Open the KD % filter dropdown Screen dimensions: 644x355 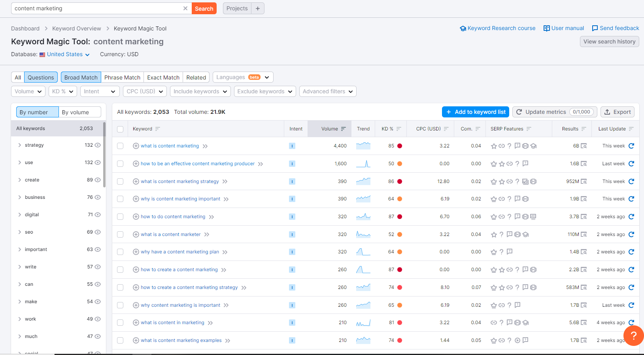62,91
